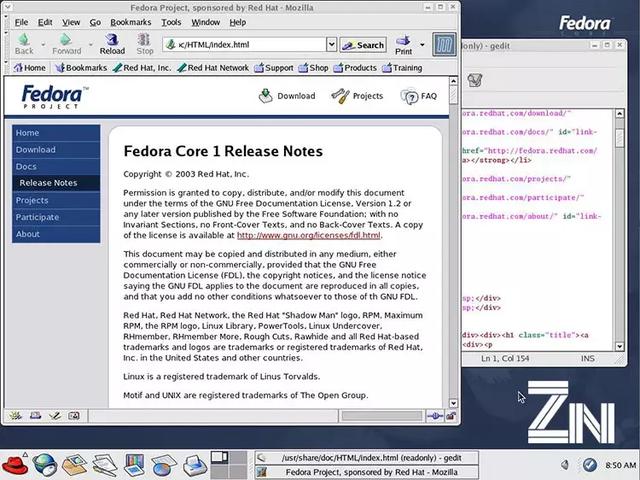Click the Mozilla page scrollbar down arrow
Image resolution: width=640 pixels, height=480 pixels.
[x=453, y=403]
